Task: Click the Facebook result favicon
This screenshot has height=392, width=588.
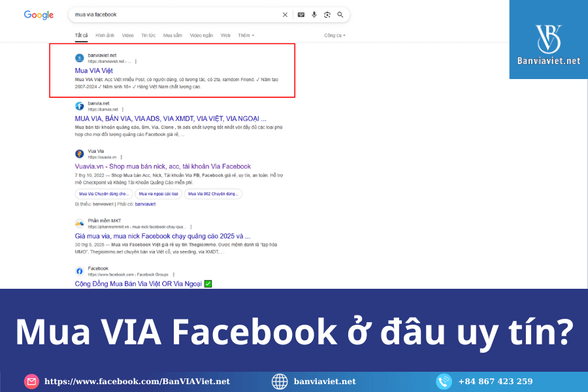Action: point(80,271)
